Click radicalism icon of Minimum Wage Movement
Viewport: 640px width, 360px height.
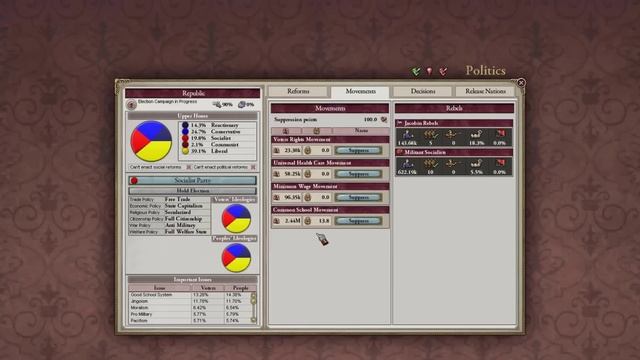[307, 197]
